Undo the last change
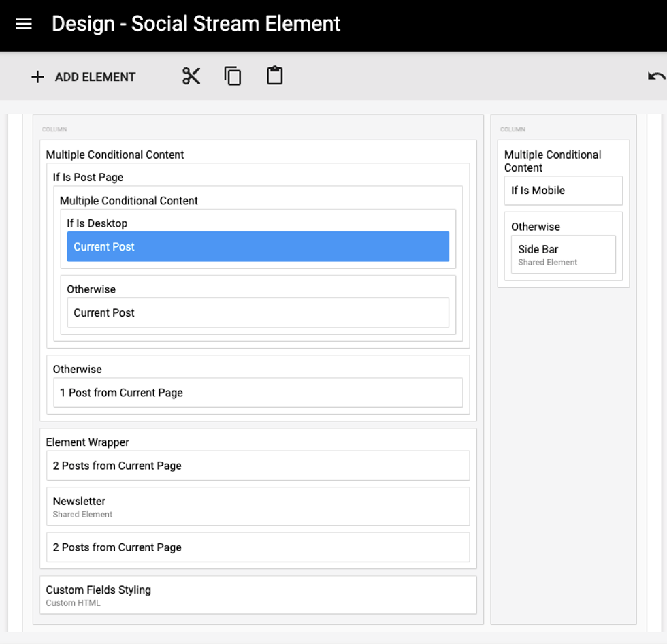667x644 pixels. [656, 76]
